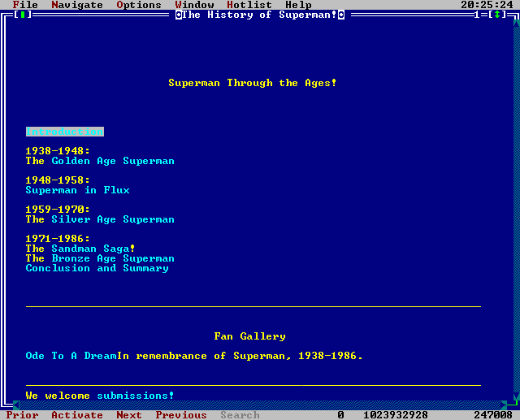The width and height of the screenshot is (520, 420).
Task: Click the horizontal scrollbar track
Action: (260, 405)
